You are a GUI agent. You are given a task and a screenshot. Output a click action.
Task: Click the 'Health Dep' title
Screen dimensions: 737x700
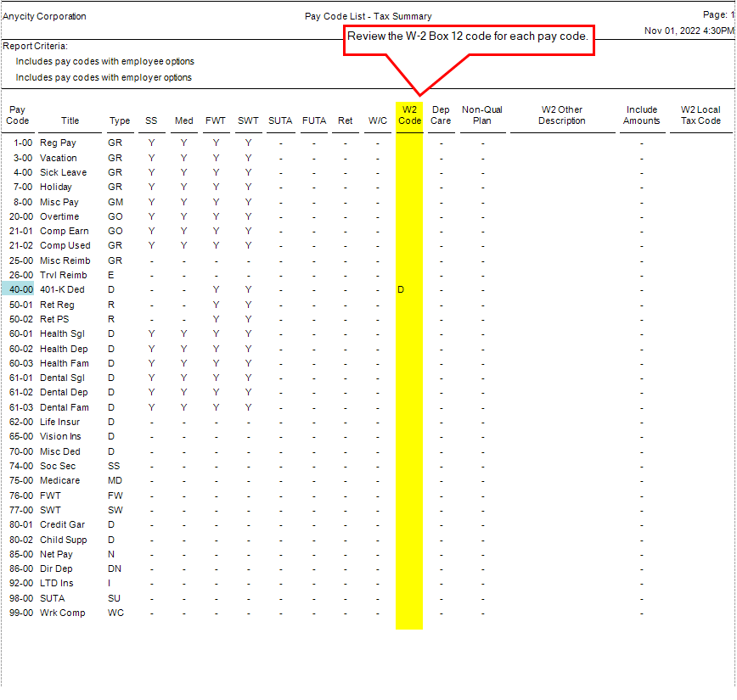click(x=64, y=349)
